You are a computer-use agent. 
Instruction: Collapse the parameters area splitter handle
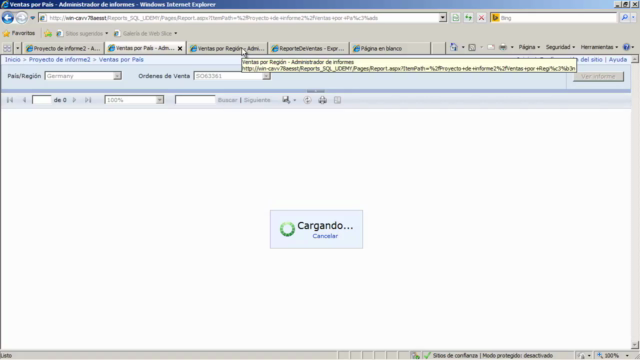point(316,91)
